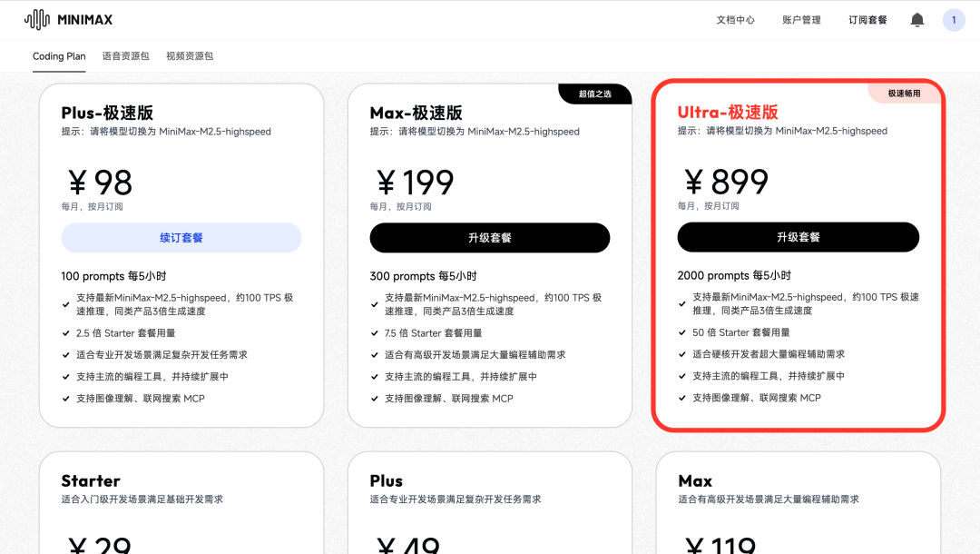The image size is (980, 554).
Task: Click 适合专业开发场景满足复杂开发任务需求 in Plus-极速版
Action: pyautogui.click(x=162, y=355)
